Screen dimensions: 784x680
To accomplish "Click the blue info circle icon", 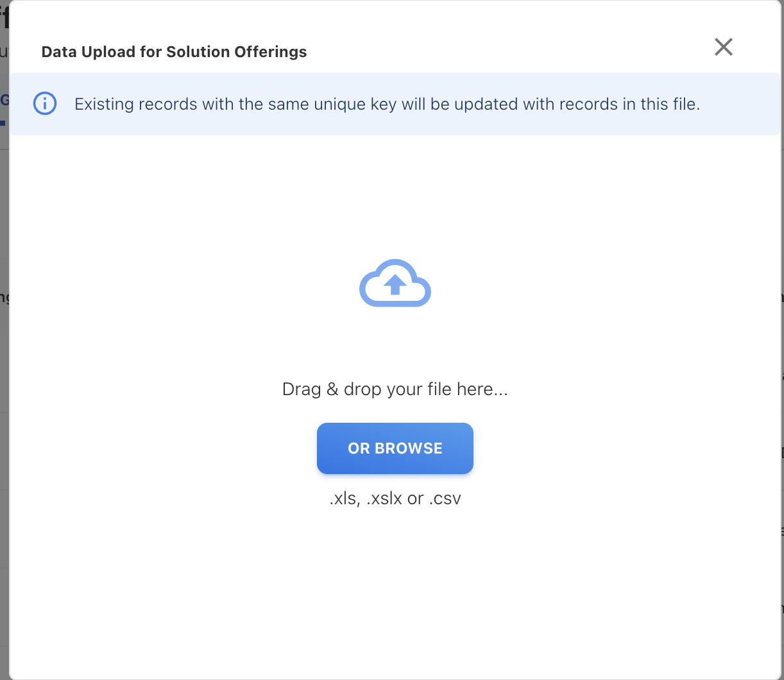I will point(45,103).
